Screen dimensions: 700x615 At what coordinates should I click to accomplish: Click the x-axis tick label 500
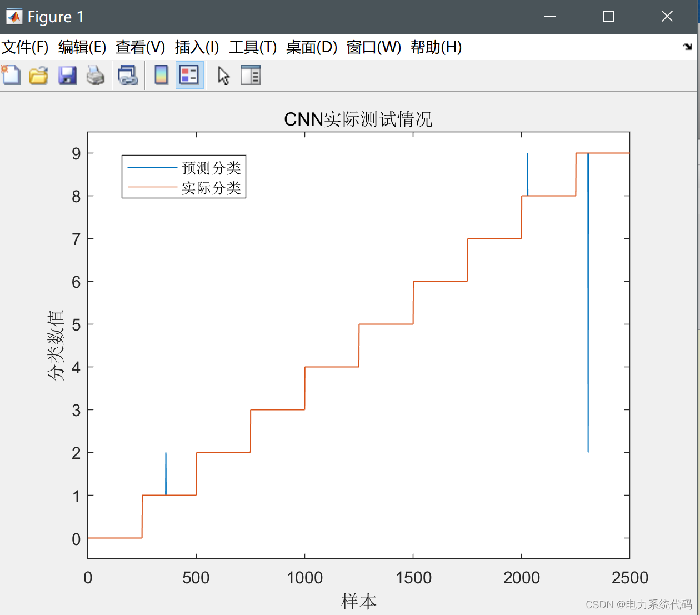pos(196,578)
